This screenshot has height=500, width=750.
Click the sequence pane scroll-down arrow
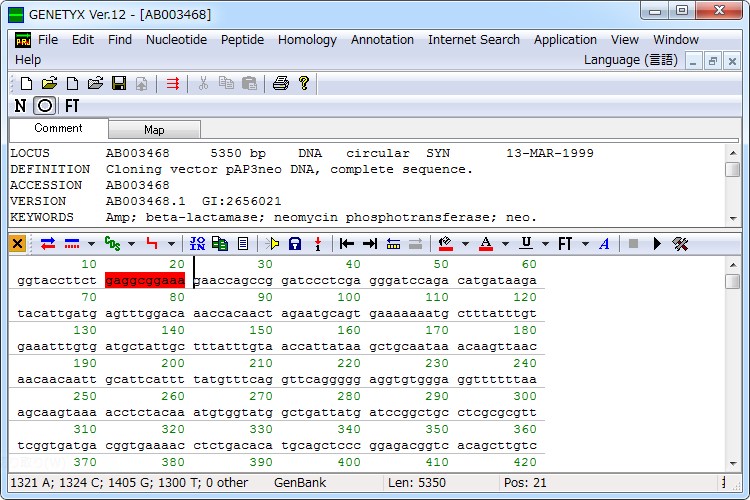733,463
